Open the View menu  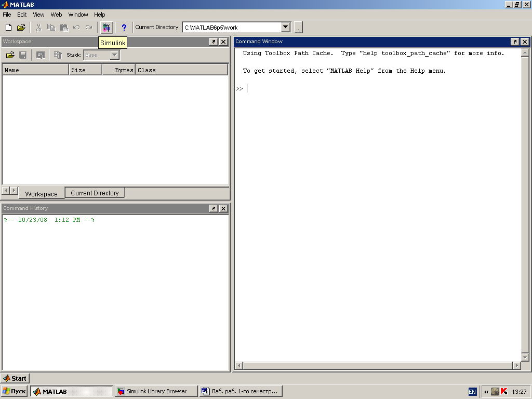(38, 15)
